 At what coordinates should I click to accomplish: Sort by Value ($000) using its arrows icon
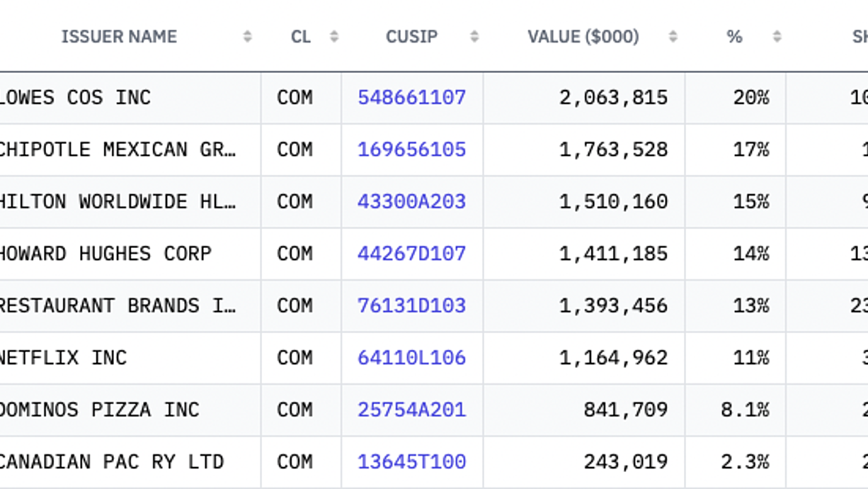coord(673,37)
